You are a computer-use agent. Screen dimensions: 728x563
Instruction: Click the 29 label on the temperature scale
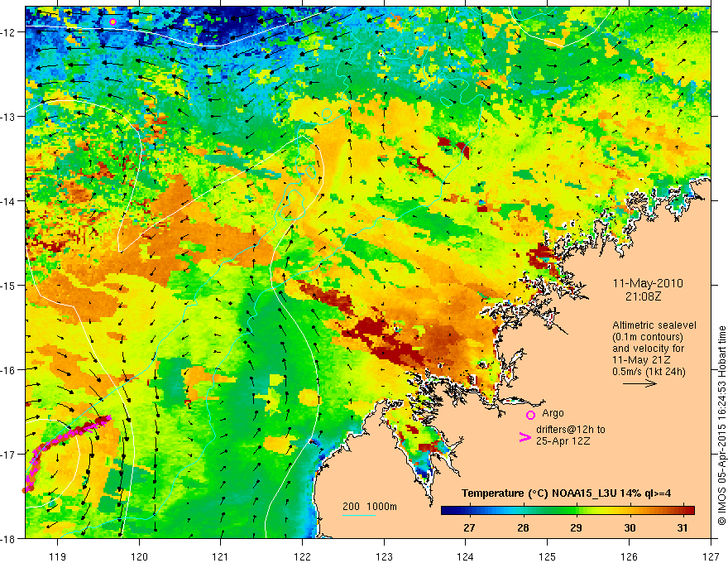point(576,527)
